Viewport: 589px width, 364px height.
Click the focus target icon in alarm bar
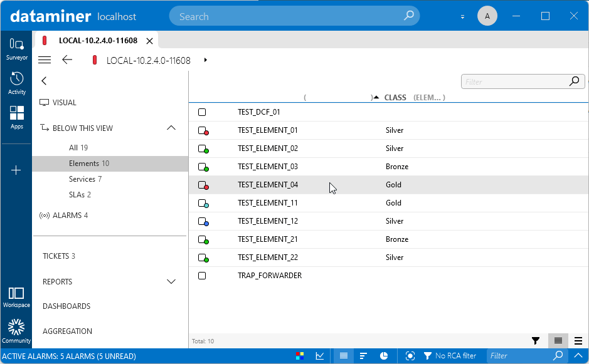(x=410, y=356)
